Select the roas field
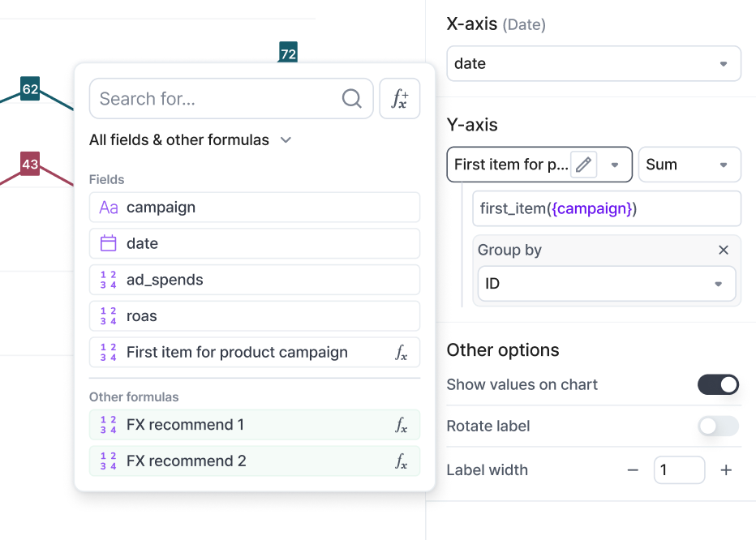This screenshot has width=756, height=540. click(x=255, y=316)
